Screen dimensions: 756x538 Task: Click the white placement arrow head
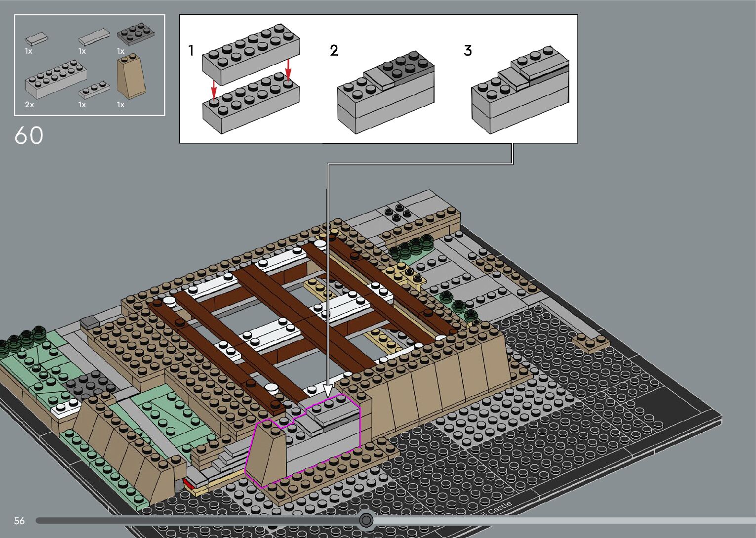(327, 389)
